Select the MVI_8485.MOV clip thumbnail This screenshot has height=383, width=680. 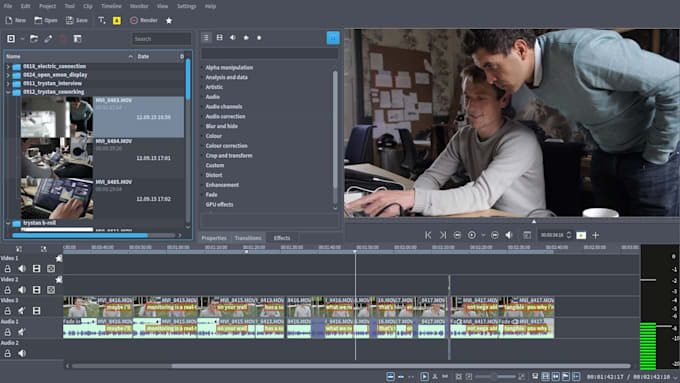(57, 199)
